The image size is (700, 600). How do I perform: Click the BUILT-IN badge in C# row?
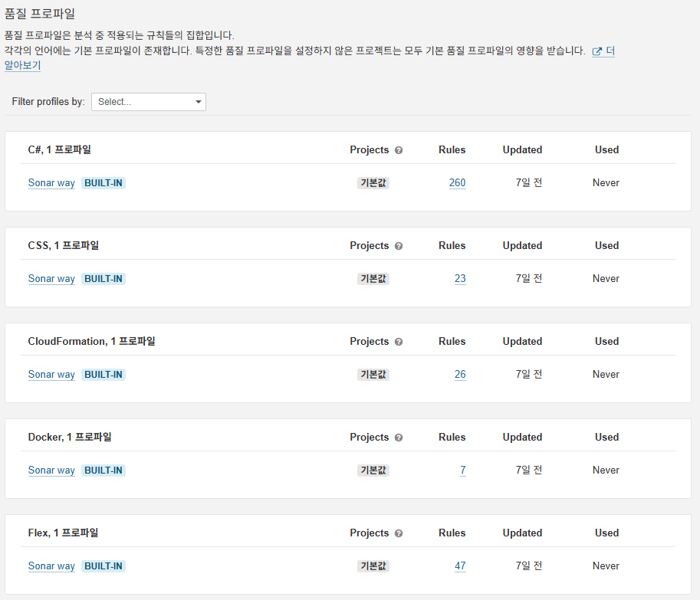click(104, 183)
